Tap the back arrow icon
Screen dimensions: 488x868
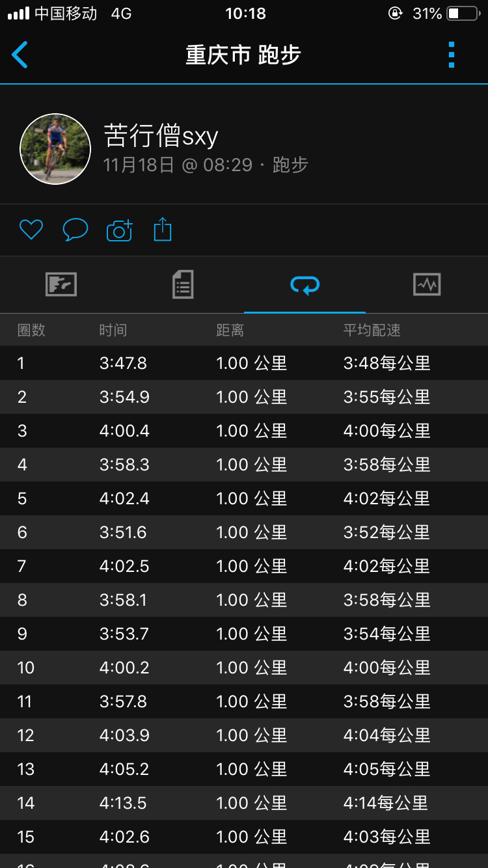pyautogui.click(x=20, y=55)
